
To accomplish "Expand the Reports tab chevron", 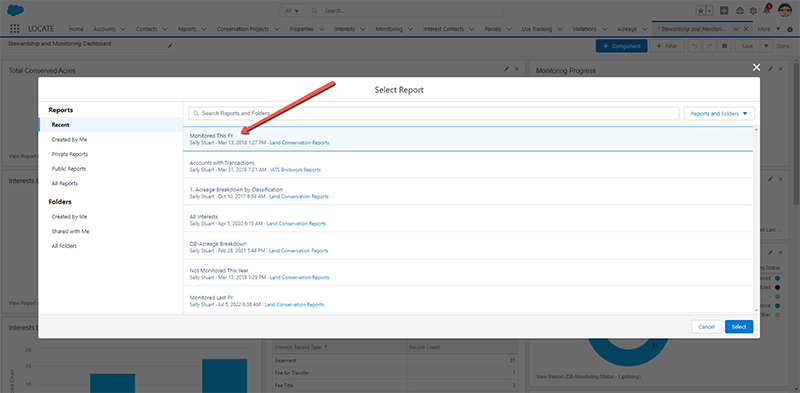I will (205, 29).
